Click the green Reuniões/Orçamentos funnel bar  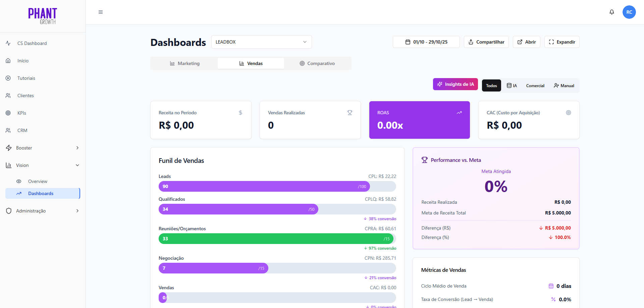click(275, 239)
